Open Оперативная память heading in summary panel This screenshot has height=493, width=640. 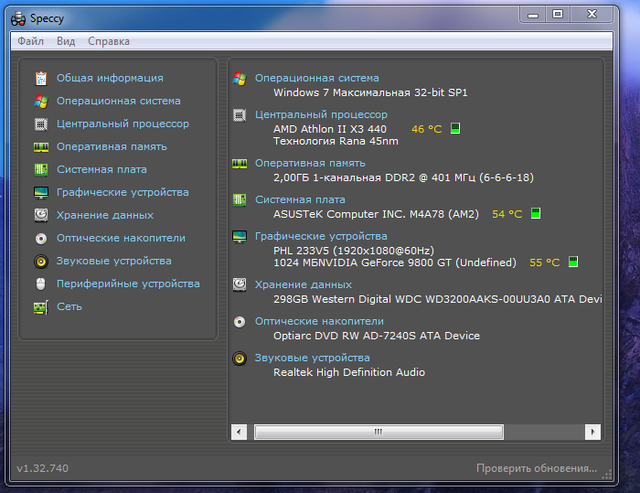(310, 163)
